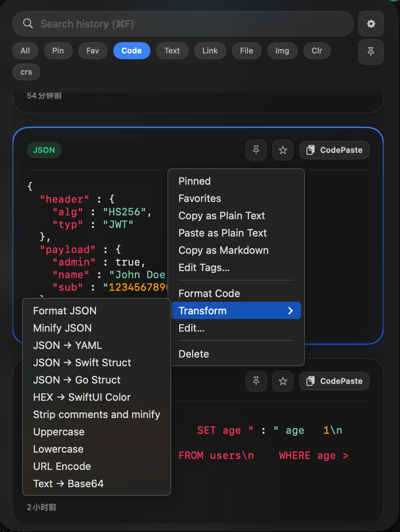Image resolution: width=400 pixels, height=532 pixels.
Task: Choose Copy as Markdown
Action: coord(223,250)
